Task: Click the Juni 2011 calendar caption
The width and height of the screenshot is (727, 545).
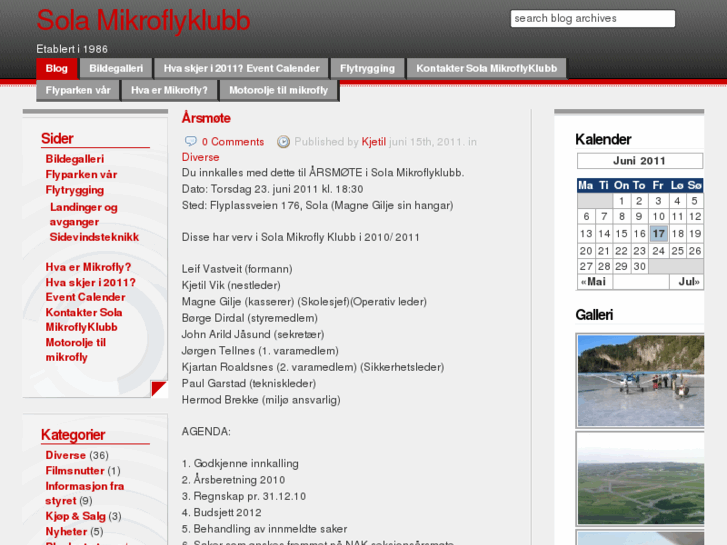Action: pos(639,161)
